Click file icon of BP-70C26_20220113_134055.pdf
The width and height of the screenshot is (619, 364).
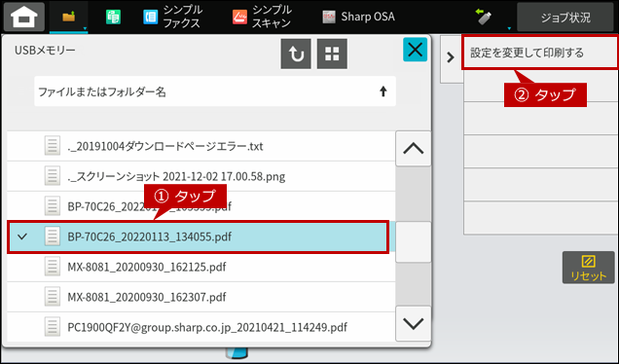[53, 237]
